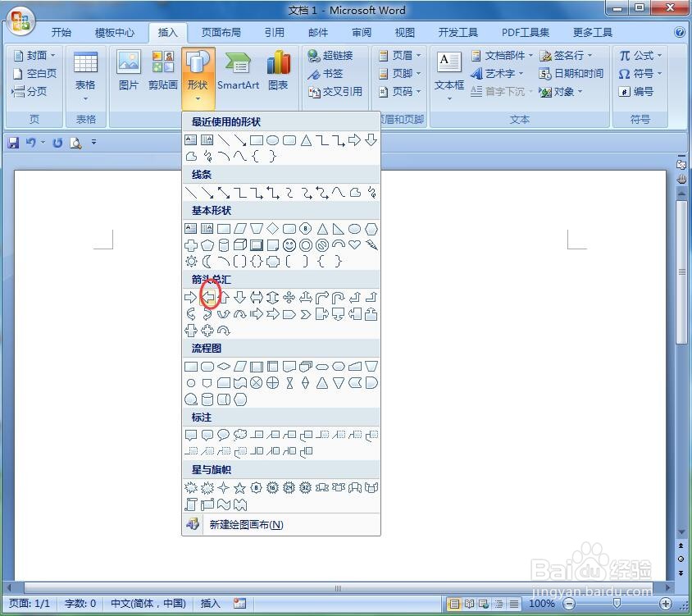This screenshot has width=692, height=616.
Task: Click the 书签 bookmark button
Action: (x=326, y=73)
